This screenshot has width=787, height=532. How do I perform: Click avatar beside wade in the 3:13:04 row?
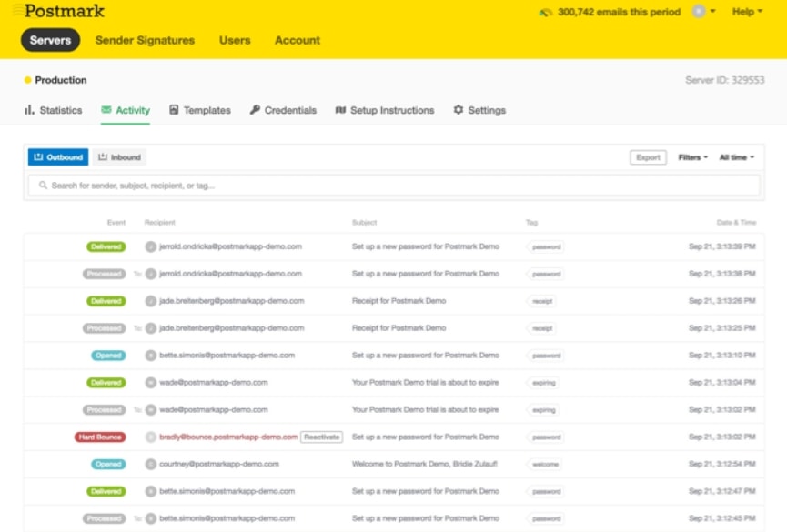tap(150, 383)
